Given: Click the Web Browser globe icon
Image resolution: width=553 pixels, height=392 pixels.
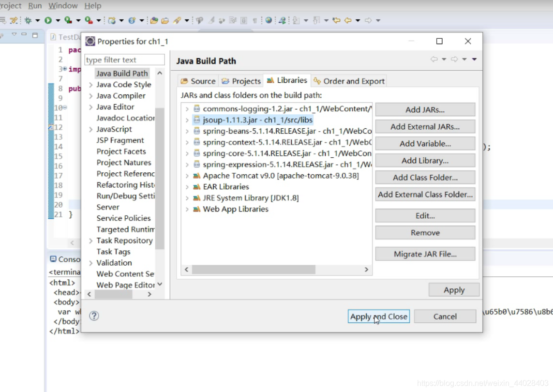Looking at the screenshot, I should (269, 20).
